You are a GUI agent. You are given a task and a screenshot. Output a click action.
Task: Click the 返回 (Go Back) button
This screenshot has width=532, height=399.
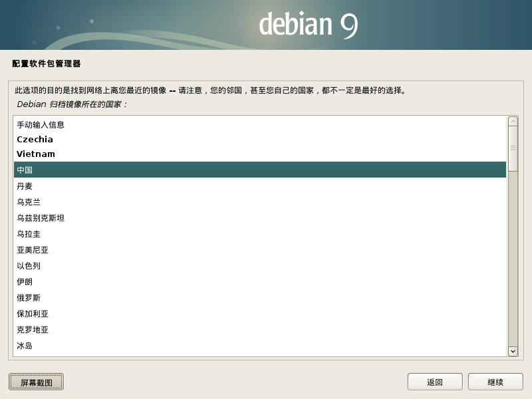(435, 382)
